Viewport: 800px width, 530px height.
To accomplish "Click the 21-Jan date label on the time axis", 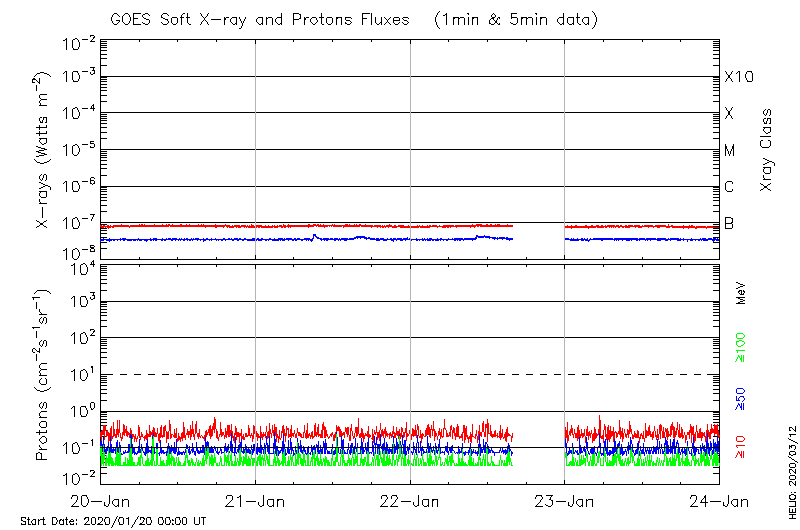I will tap(256, 501).
